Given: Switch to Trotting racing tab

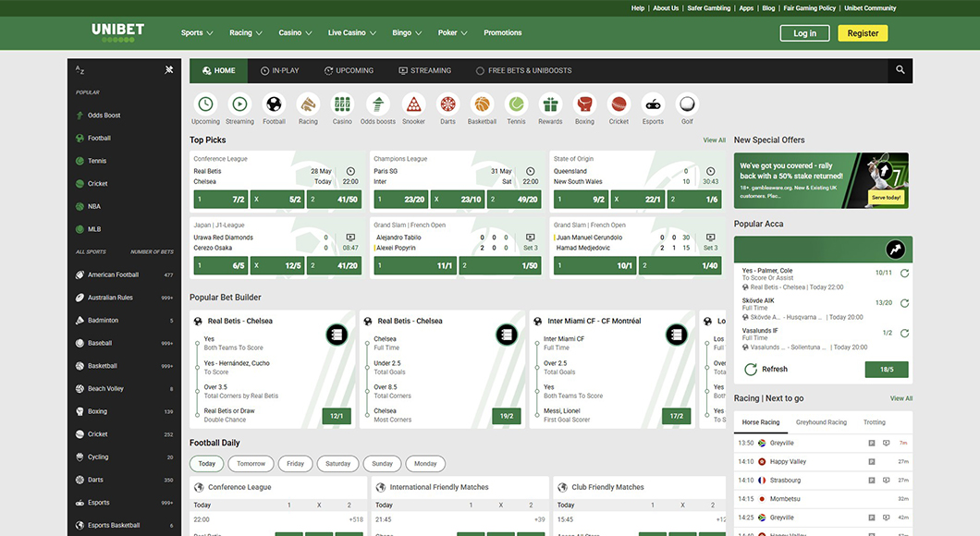Looking at the screenshot, I should pyautogui.click(x=875, y=422).
